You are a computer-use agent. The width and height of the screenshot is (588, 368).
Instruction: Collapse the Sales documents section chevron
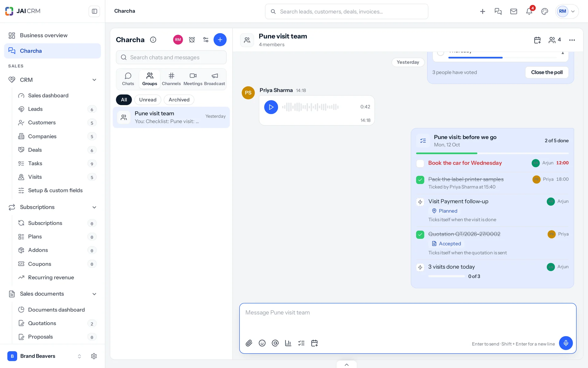point(94,294)
